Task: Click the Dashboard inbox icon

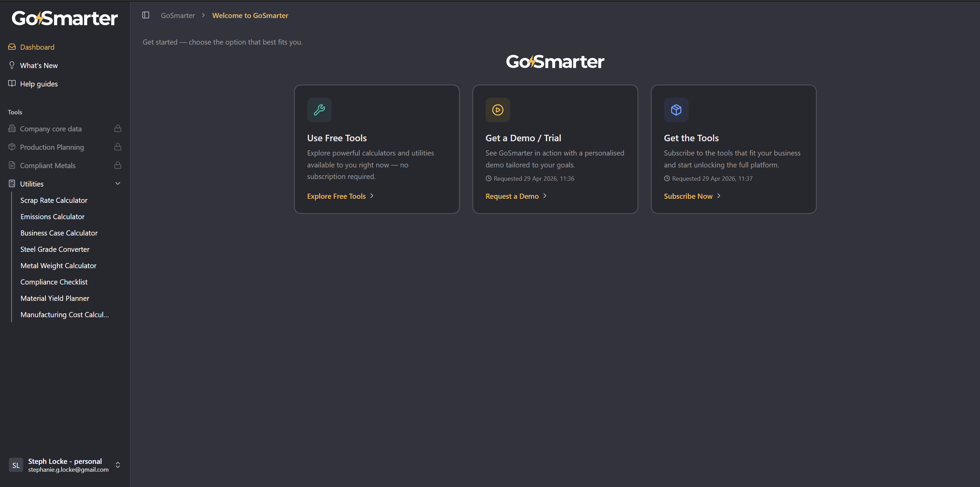Action: (12, 47)
